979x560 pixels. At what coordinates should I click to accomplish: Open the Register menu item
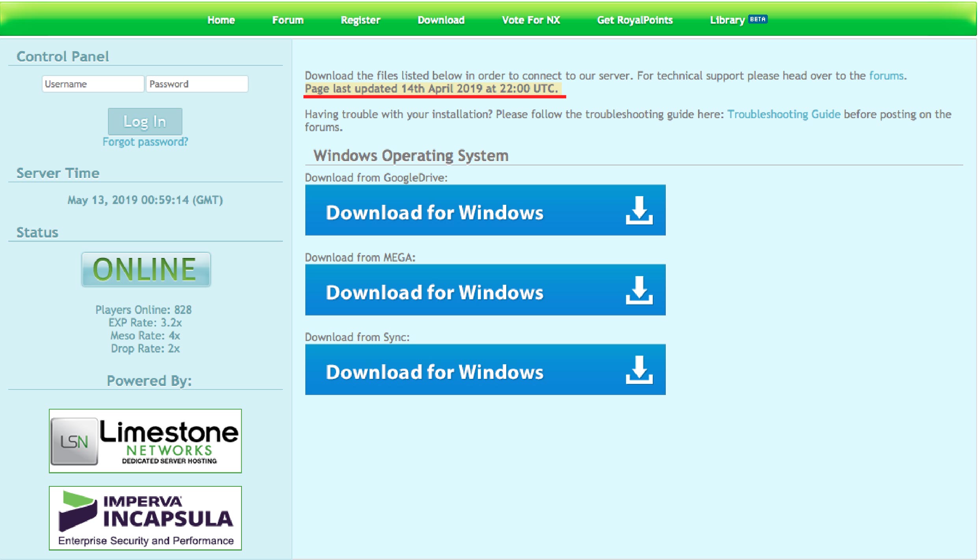coord(360,20)
